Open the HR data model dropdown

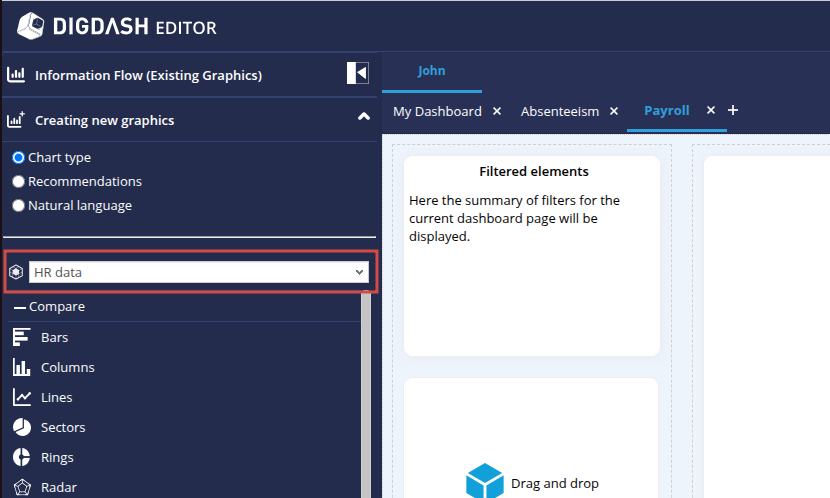[199, 272]
